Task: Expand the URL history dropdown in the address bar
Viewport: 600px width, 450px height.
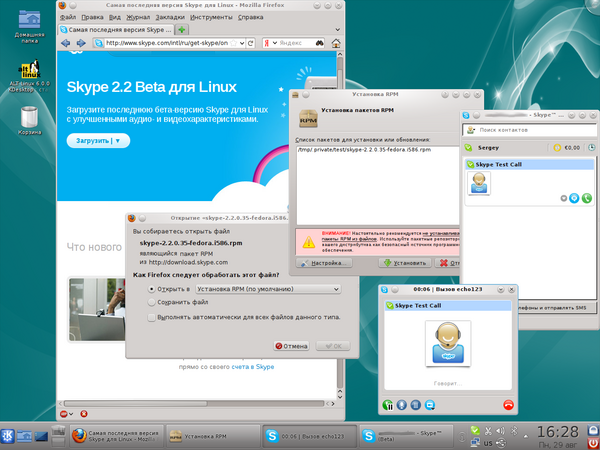Action: (242, 43)
